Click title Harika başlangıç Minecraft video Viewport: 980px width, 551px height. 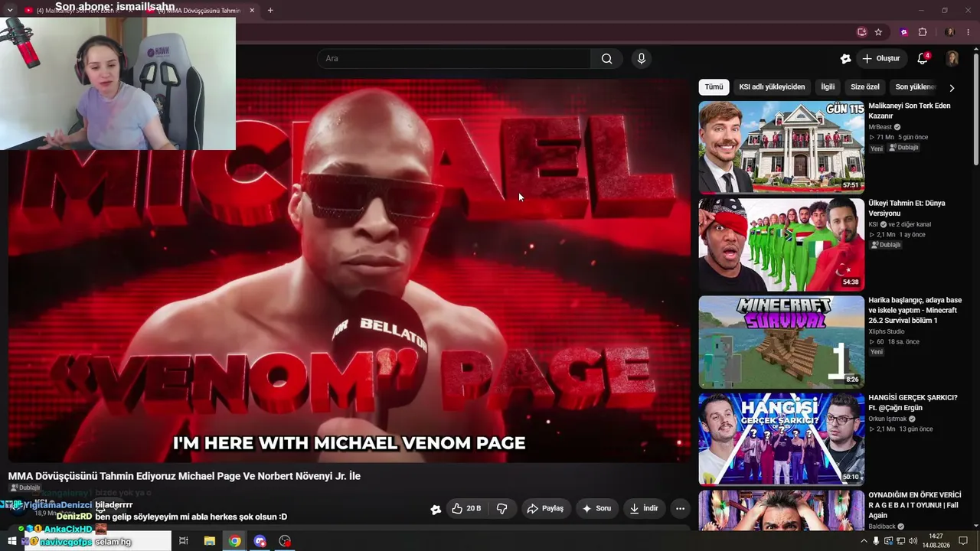[915, 310]
